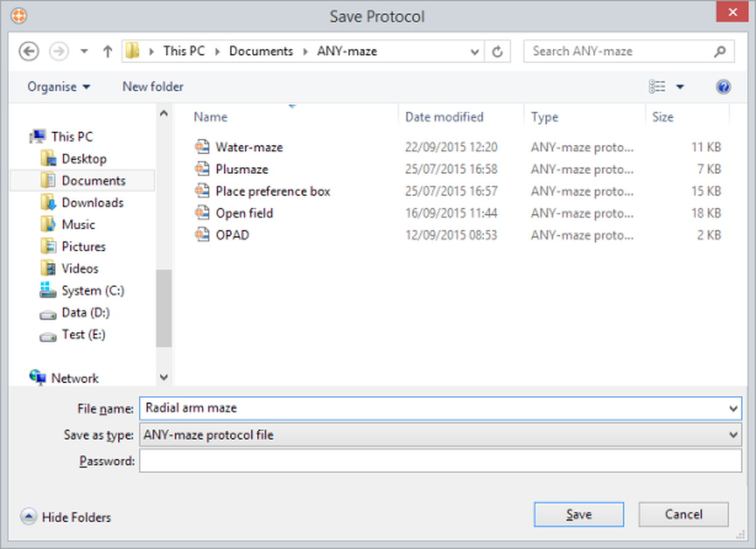Screen dimensions: 756x549
Task: Select the OPAD protocol file
Action: (x=232, y=235)
